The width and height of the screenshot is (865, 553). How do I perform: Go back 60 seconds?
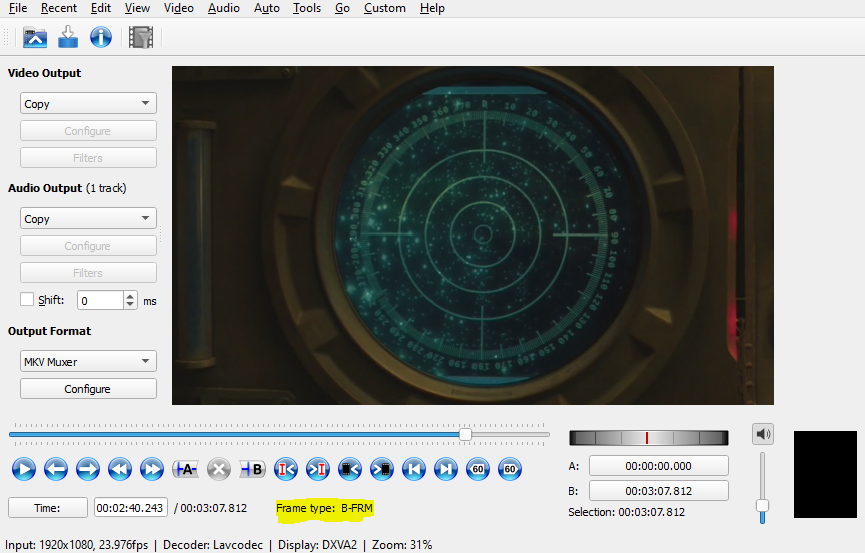pos(478,469)
